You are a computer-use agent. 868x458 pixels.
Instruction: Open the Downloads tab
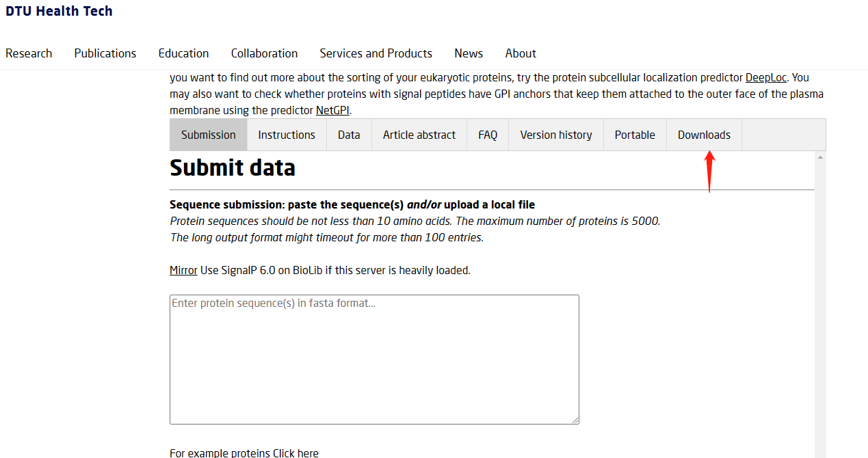pyautogui.click(x=704, y=135)
